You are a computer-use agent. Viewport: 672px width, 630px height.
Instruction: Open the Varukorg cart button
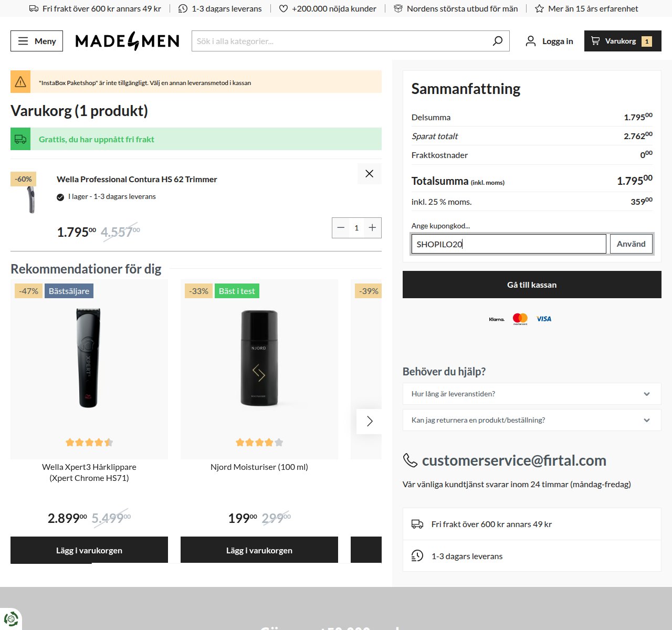[x=623, y=41]
